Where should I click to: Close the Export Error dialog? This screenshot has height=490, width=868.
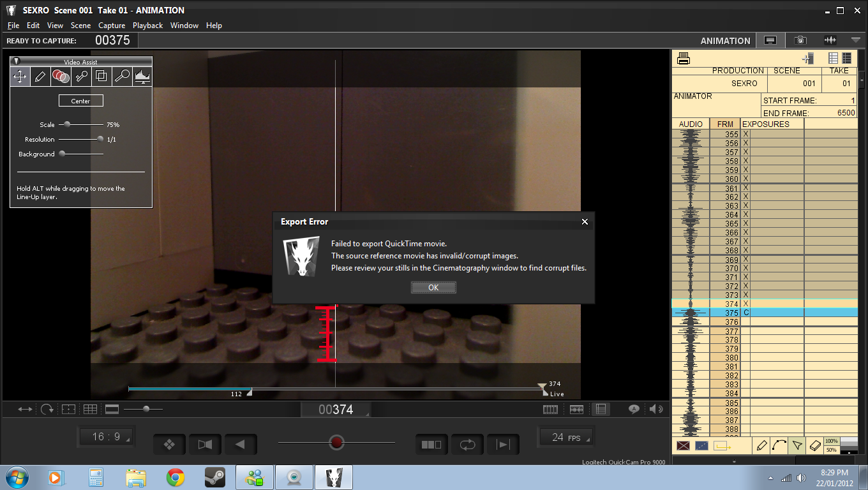[x=585, y=221]
